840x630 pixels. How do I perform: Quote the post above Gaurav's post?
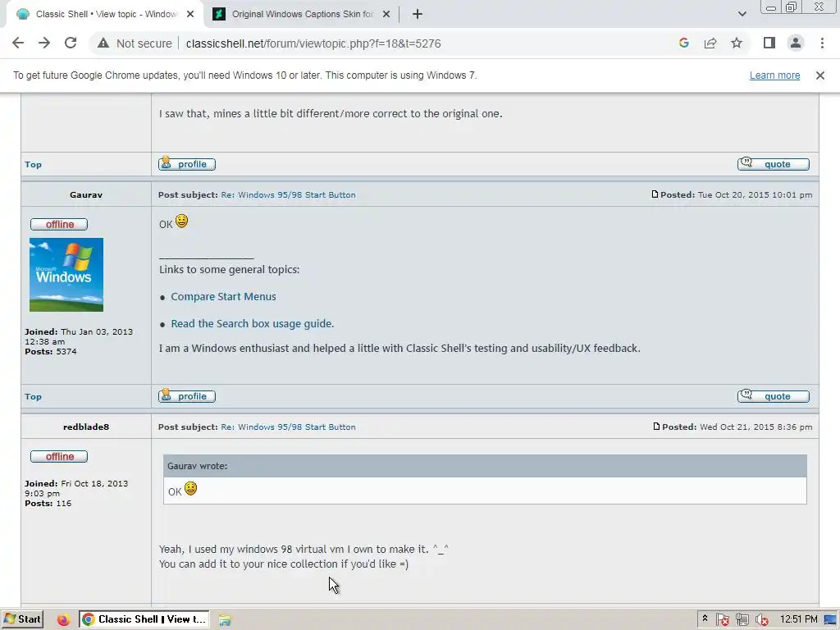[x=773, y=164]
